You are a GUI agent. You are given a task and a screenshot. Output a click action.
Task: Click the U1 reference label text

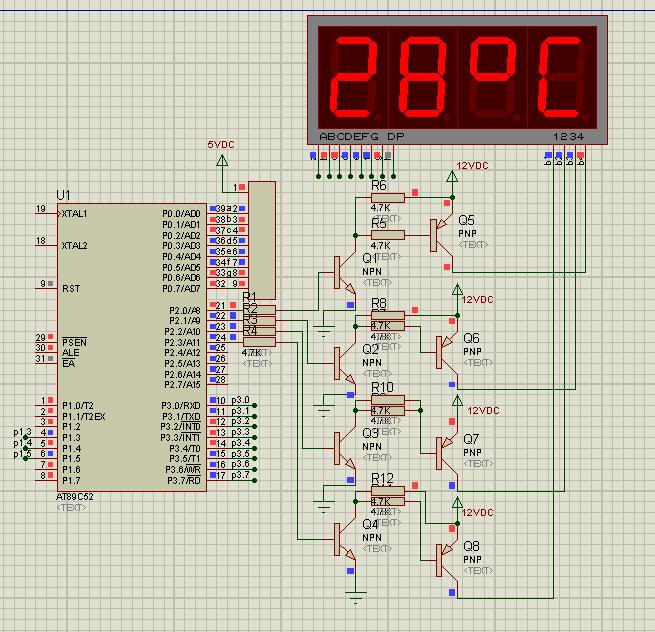(64, 194)
